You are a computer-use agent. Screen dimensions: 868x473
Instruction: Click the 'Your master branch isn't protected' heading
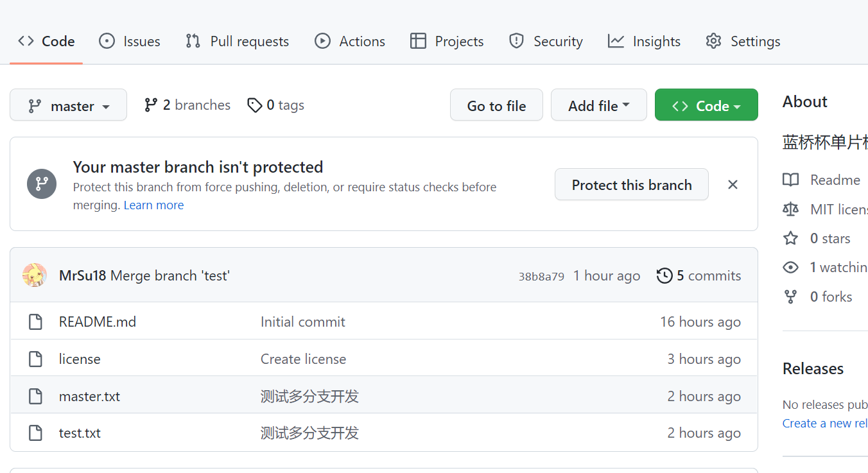click(x=198, y=168)
